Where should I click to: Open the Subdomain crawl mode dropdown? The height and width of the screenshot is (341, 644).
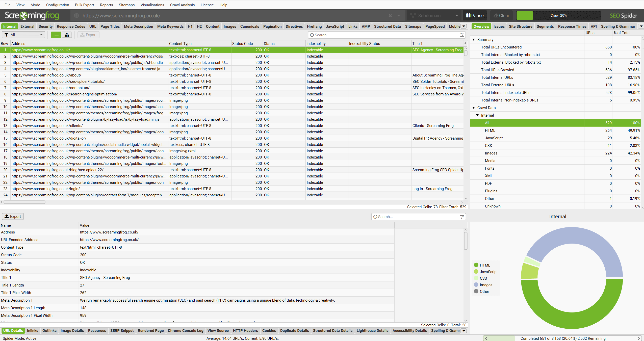[433, 16]
